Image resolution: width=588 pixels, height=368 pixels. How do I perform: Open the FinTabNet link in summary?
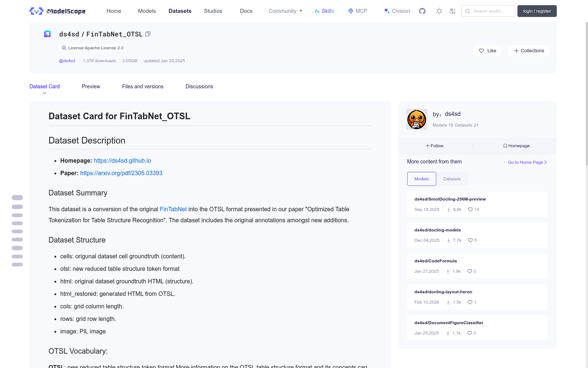[x=173, y=209]
